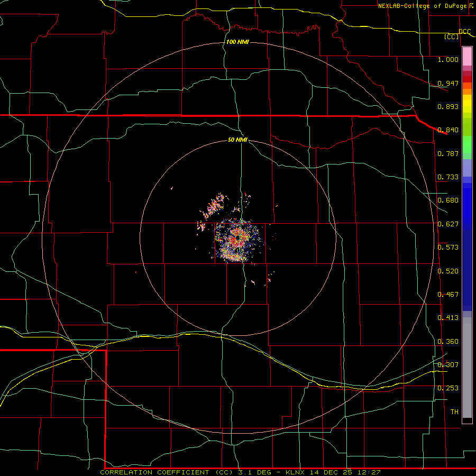Image resolution: width=476 pixels, height=476 pixels.
Task: Click the pink echo patch northwest of radar
Action: tap(214, 206)
